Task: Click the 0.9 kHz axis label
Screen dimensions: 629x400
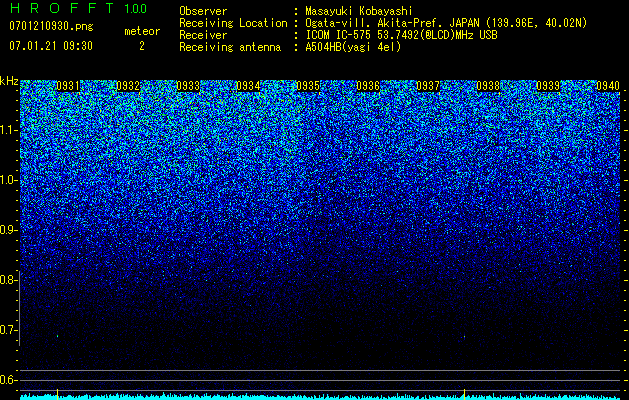Action: [x=7, y=230]
